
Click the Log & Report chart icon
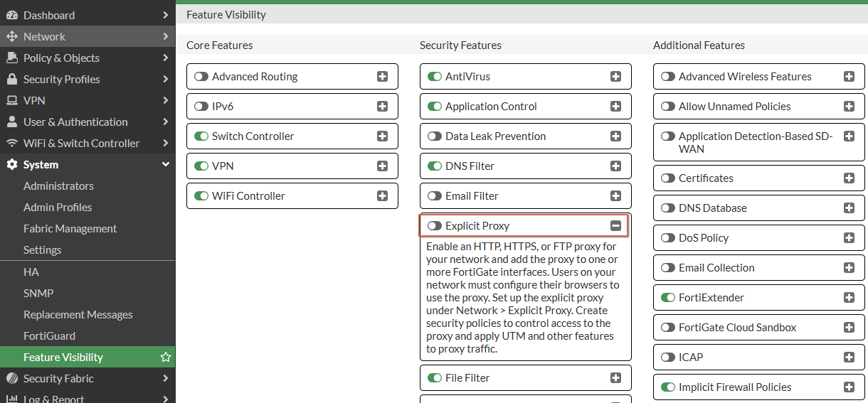[11, 398]
